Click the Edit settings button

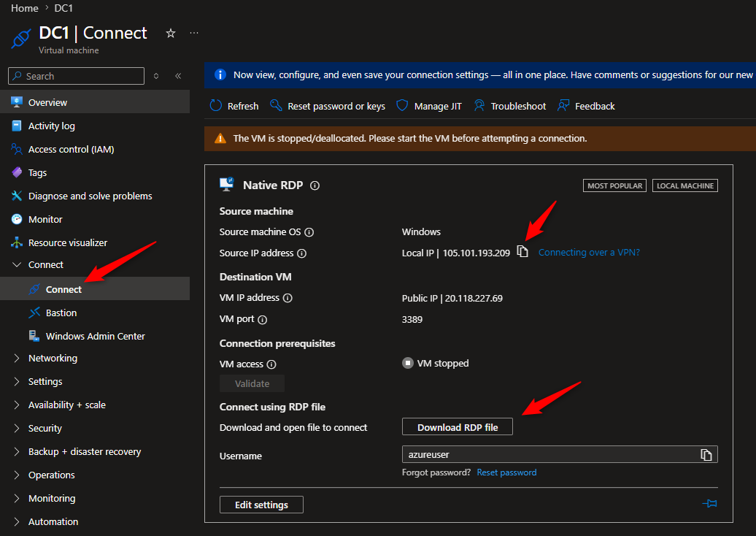[x=261, y=505]
